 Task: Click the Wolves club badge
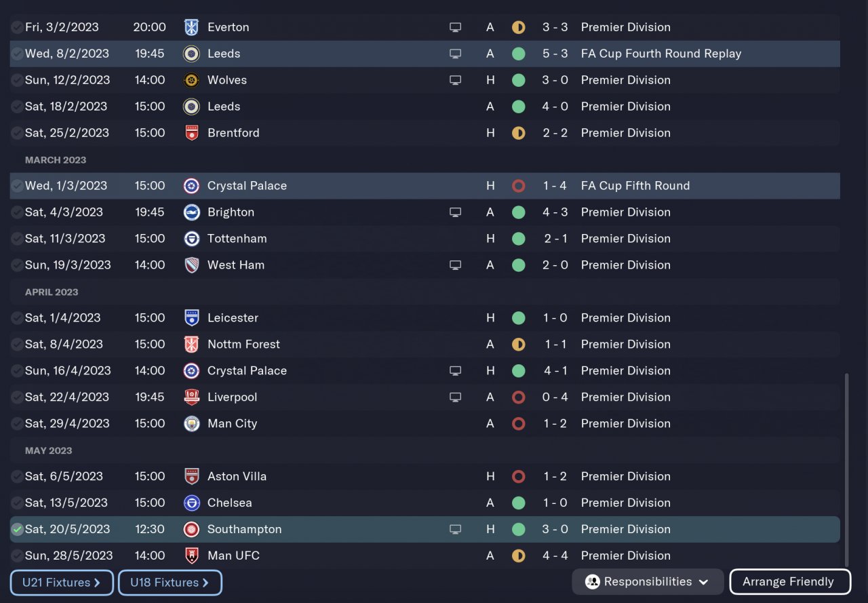click(x=191, y=80)
